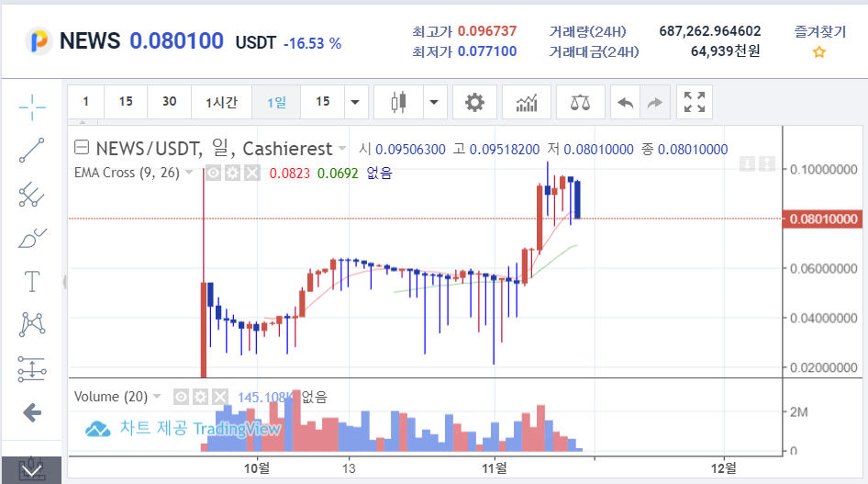868x484 pixels.
Task: Select the crosshair cursor tool
Action: [x=32, y=107]
